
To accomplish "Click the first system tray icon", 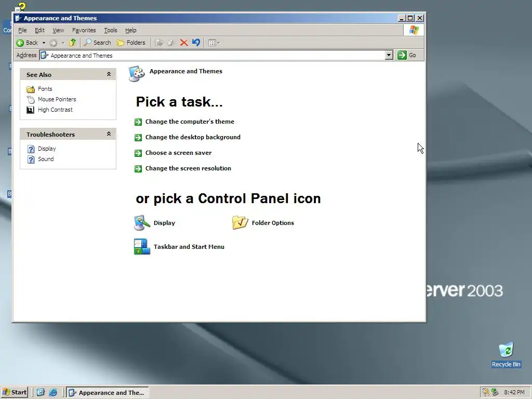I will tap(486, 392).
